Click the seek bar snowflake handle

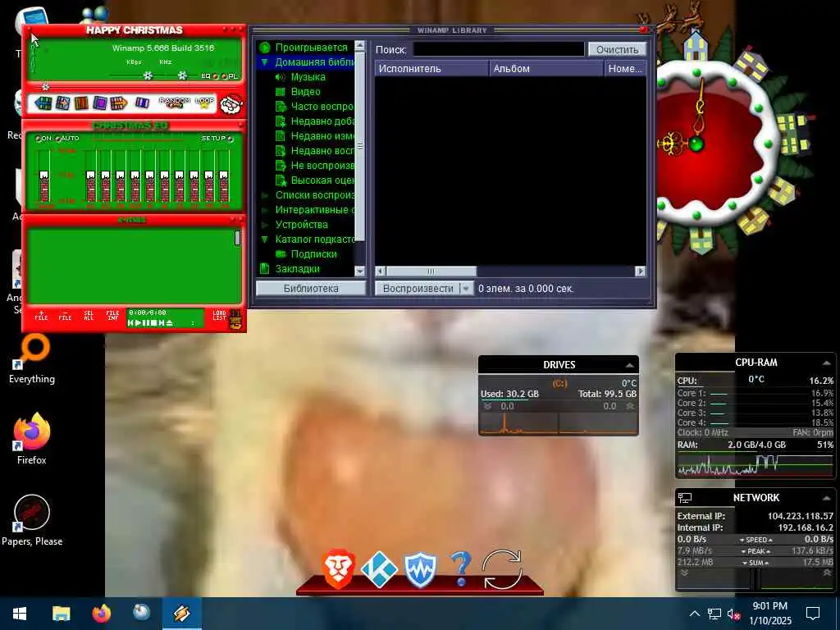click(46, 86)
